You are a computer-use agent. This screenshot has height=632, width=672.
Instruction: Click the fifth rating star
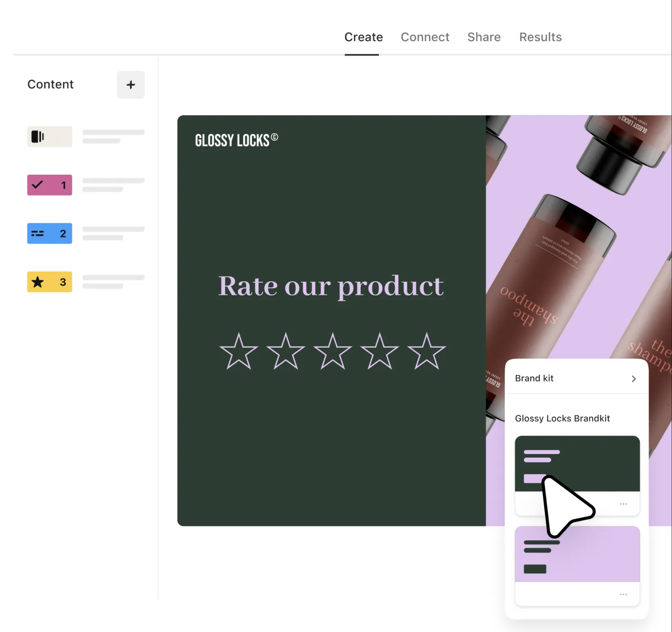426,352
